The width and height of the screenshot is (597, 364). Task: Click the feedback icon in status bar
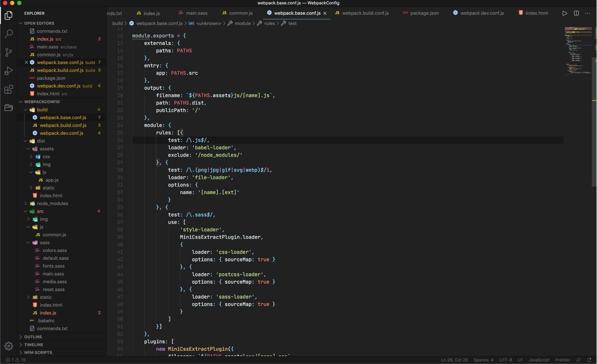pos(578,360)
